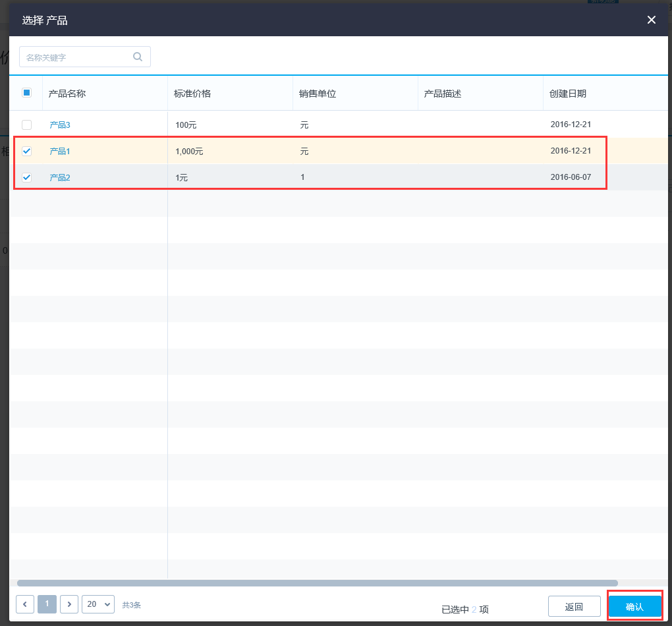
Task: Open the 产品1 link
Action: pos(59,151)
